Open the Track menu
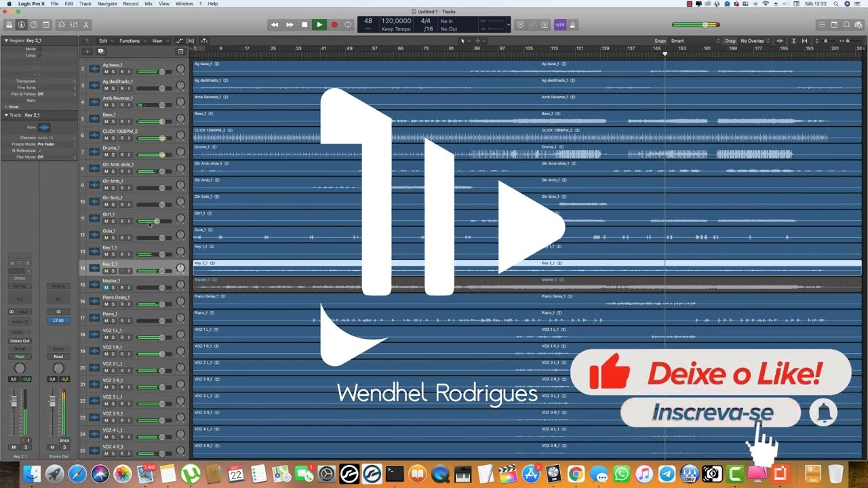Image resolution: width=868 pixels, height=488 pixels. (85, 3)
